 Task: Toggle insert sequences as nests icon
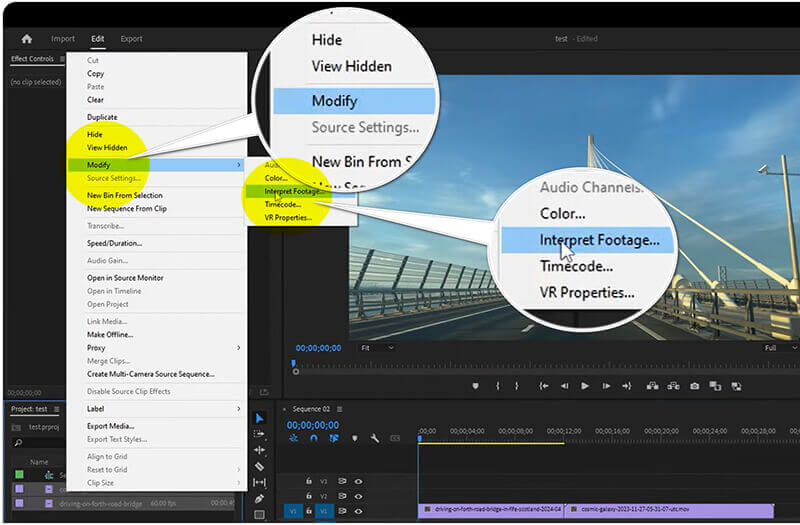[x=293, y=438]
